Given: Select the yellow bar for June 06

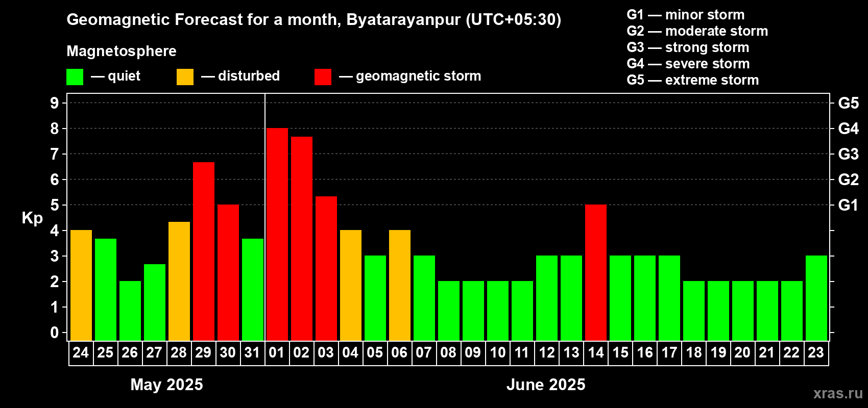Looking at the screenshot, I should pyautogui.click(x=400, y=285).
